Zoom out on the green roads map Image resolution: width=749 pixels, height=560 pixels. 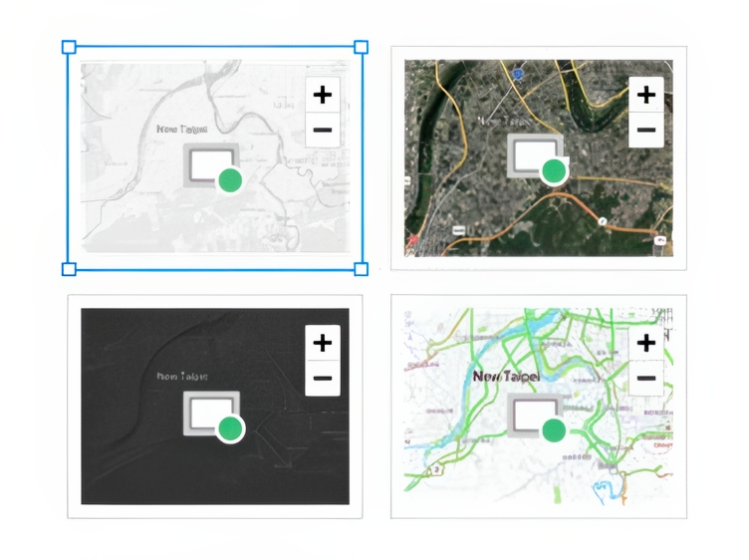click(x=645, y=378)
